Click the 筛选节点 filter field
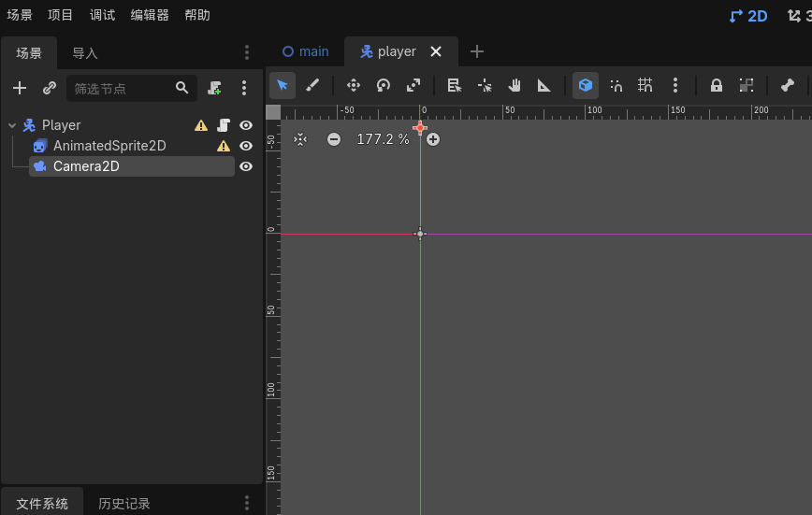812x515 pixels. [x=123, y=89]
